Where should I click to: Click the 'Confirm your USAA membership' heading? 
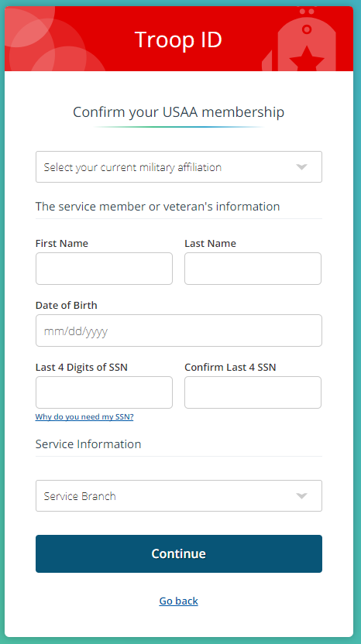pos(178,111)
